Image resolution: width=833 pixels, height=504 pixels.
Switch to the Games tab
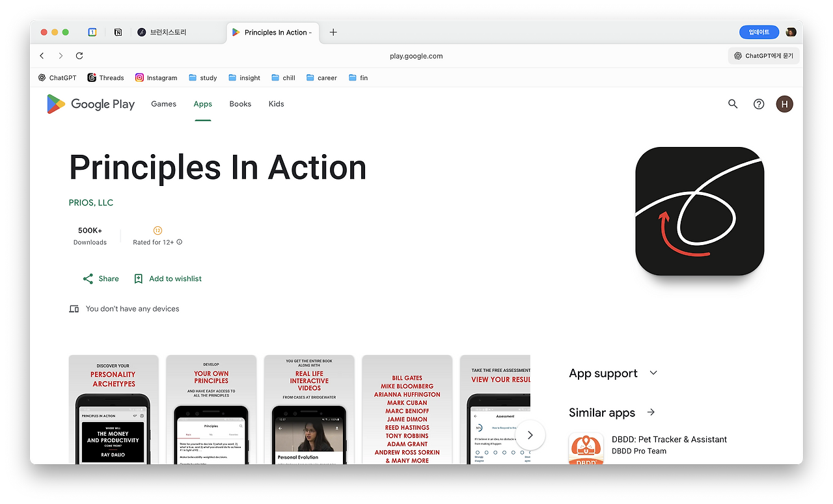[x=164, y=104]
